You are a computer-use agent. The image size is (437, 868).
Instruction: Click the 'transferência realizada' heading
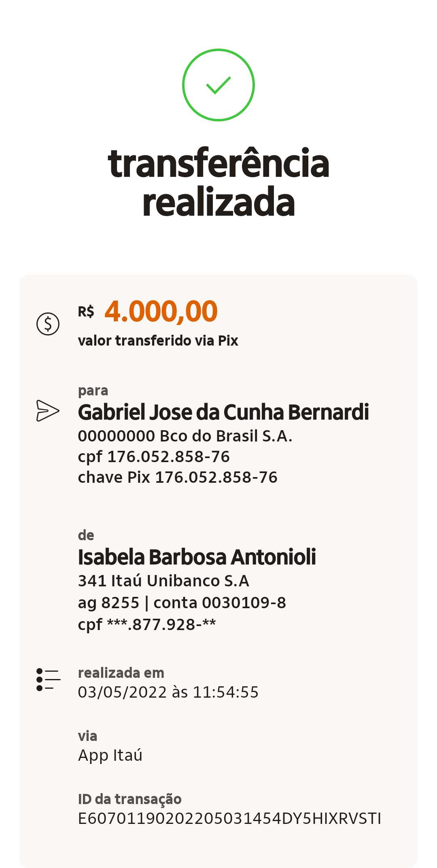(218, 182)
